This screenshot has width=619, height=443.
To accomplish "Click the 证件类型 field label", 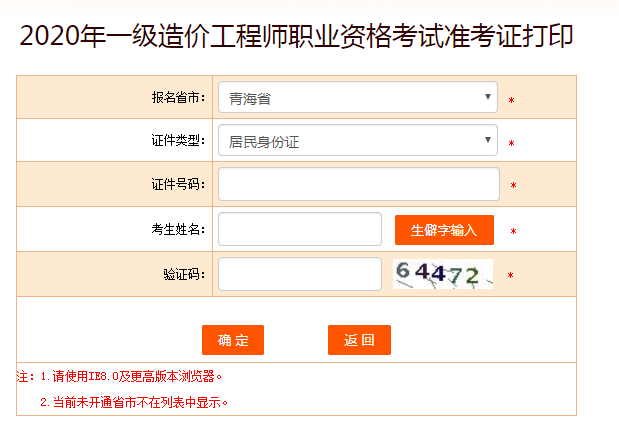I will [178, 141].
